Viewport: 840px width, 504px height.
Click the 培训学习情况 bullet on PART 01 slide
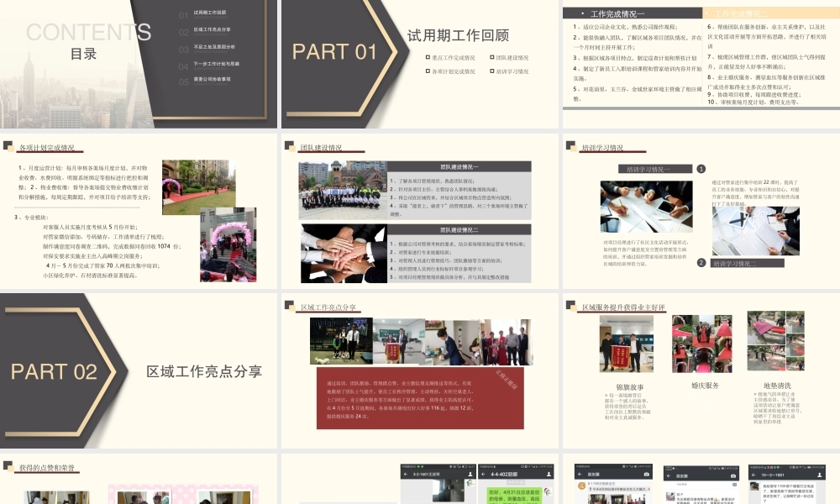pos(510,71)
